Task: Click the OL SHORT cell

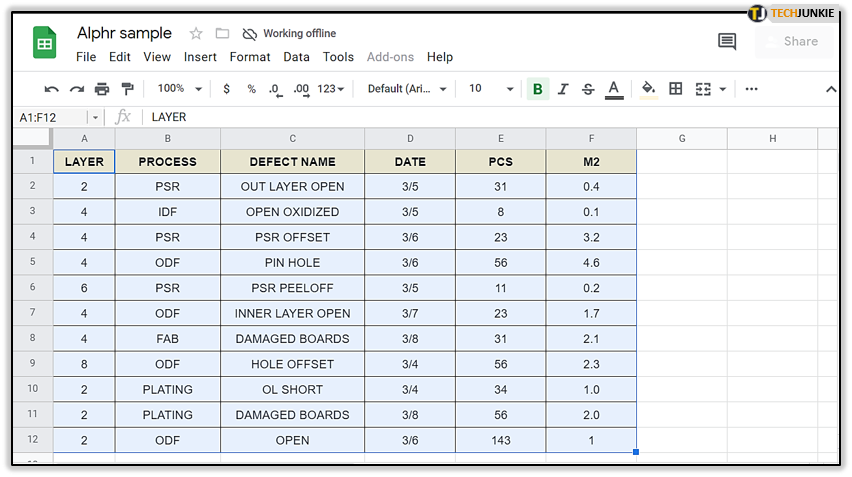Action: (292, 390)
